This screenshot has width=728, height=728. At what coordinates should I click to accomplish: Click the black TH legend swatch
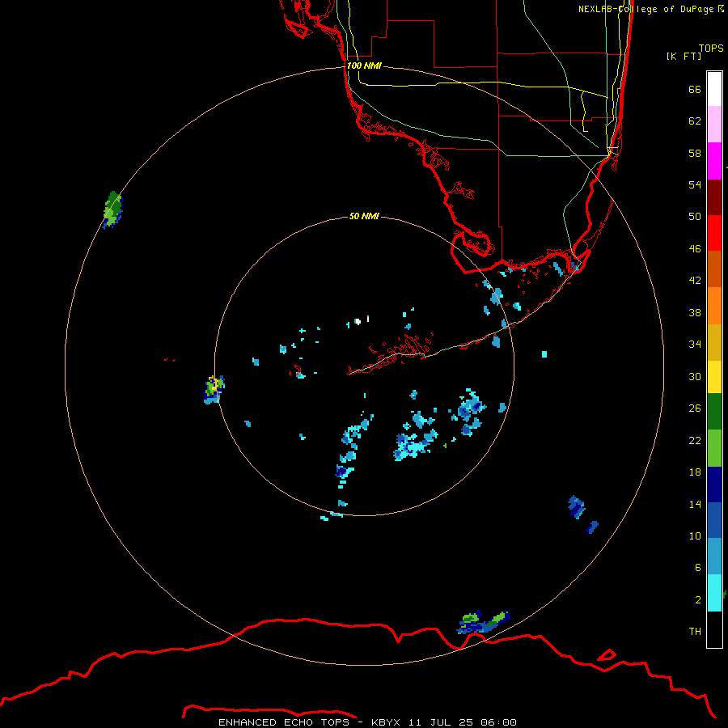(x=714, y=629)
